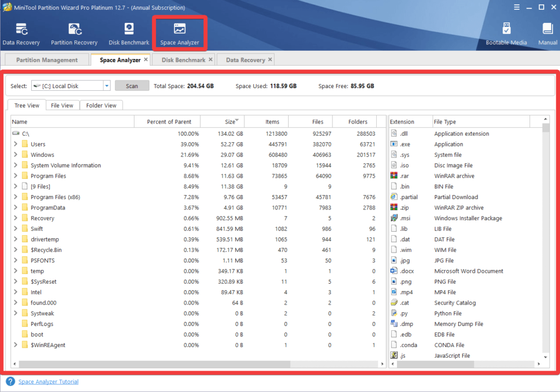Click the .js JavaScript file icon
Viewport: 560px width, 392px height.
[x=394, y=355]
